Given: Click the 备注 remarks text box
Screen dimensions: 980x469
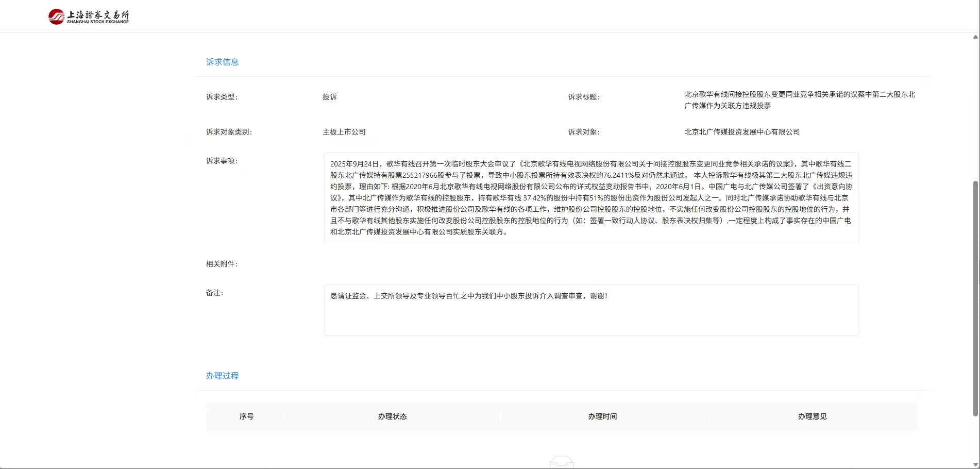Looking at the screenshot, I should 591,310.
